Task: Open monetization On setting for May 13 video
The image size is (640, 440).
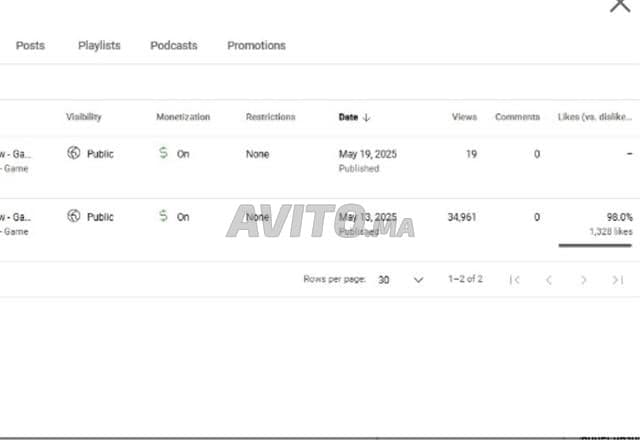Action: 183,217
